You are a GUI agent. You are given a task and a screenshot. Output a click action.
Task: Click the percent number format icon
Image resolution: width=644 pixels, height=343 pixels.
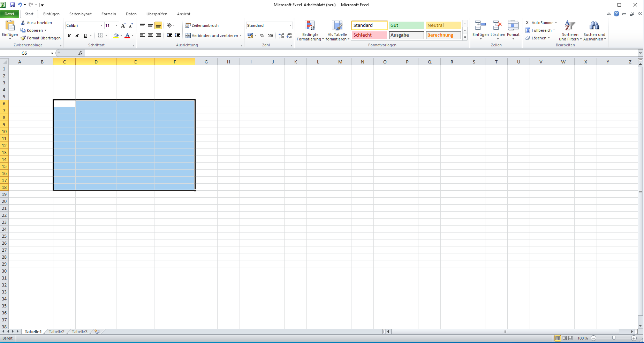(262, 36)
